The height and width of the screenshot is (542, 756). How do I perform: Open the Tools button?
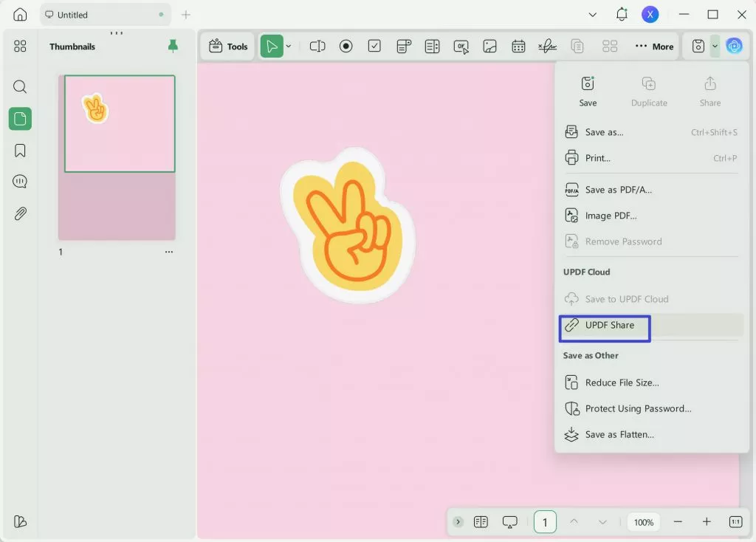pos(228,47)
